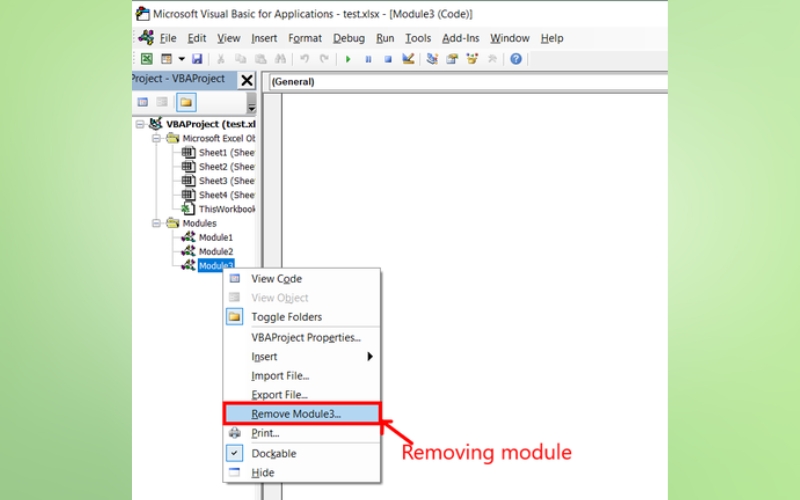Collapse the Modules folder node
800x500 pixels.
(157, 223)
